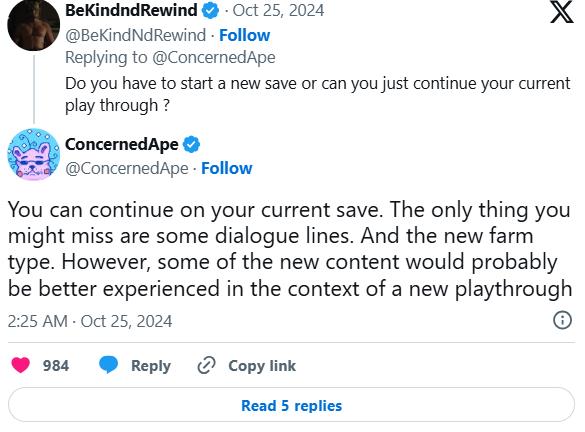Open the tweet info circle icon
Viewport: 585px width, 432px height.
click(562, 320)
